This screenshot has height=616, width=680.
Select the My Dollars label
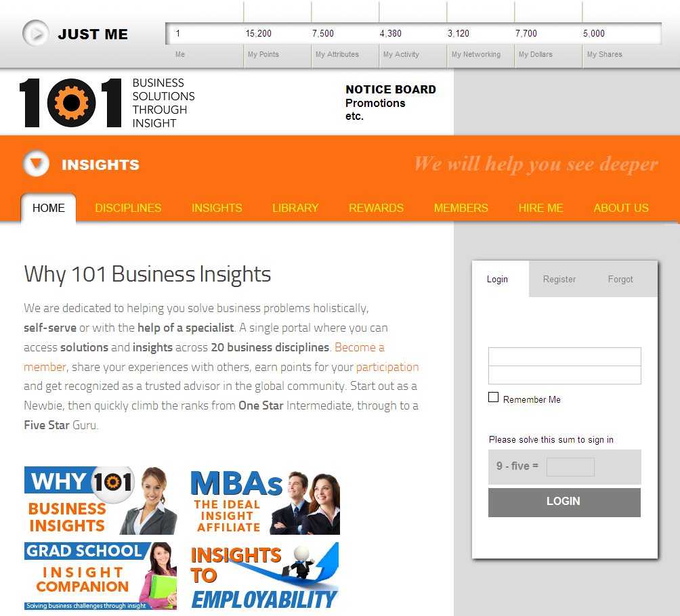point(536,54)
